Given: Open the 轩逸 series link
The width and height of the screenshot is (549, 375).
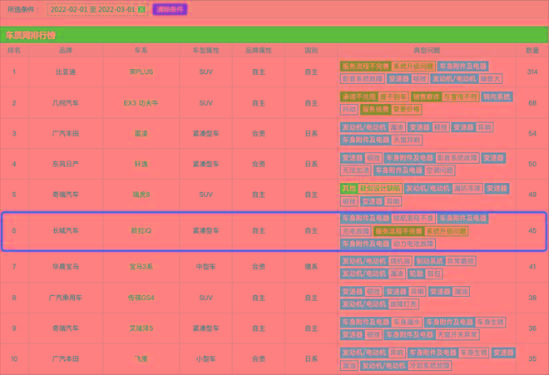Looking at the screenshot, I should [x=141, y=164].
